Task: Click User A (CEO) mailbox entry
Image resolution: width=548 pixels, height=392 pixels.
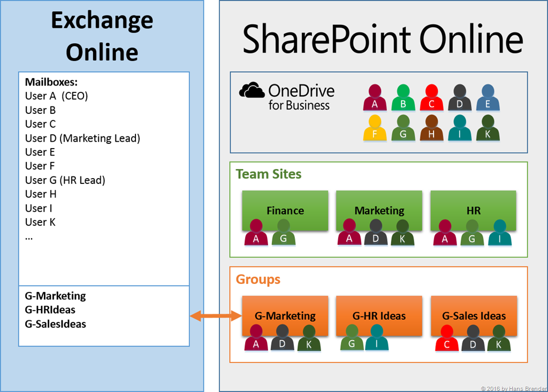Action: pos(56,96)
